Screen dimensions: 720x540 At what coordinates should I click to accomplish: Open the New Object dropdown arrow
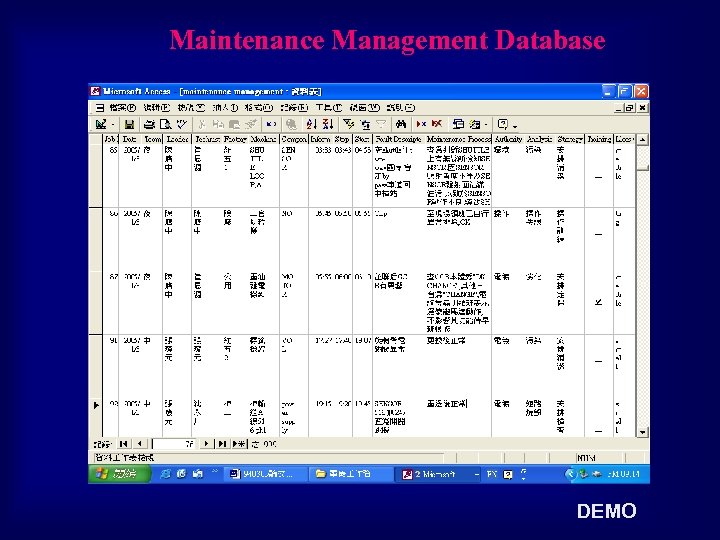(486, 124)
